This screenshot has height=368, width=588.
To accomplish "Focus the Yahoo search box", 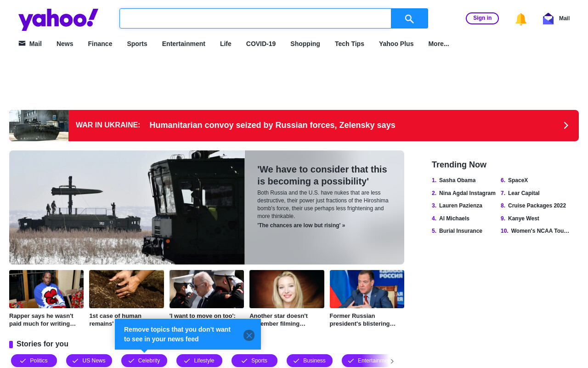I will [x=255, y=18].
